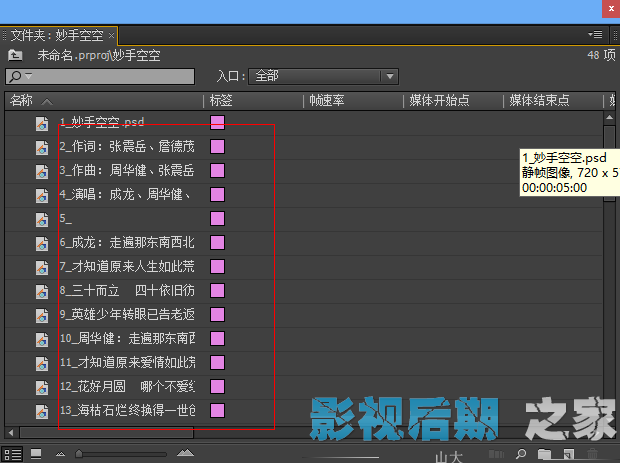The image size is (620, 463).
Task: Select the item 7_才知道原来人生如此荒
Action: [127, 266]
